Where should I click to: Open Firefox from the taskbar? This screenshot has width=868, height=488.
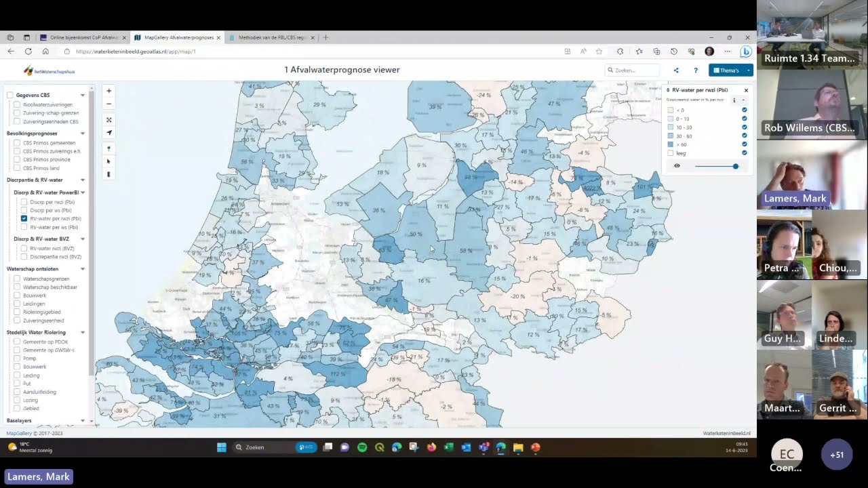(431, 447)
